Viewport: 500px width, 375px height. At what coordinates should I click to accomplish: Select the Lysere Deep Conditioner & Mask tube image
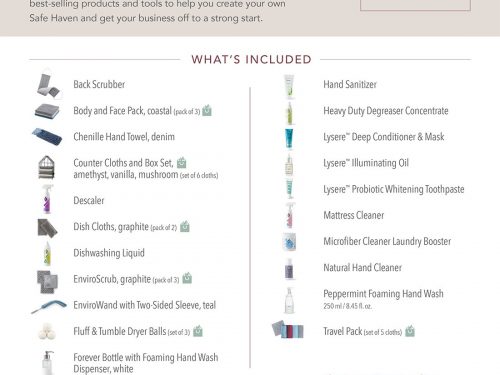pyautogui.click(x=289, y=138)
